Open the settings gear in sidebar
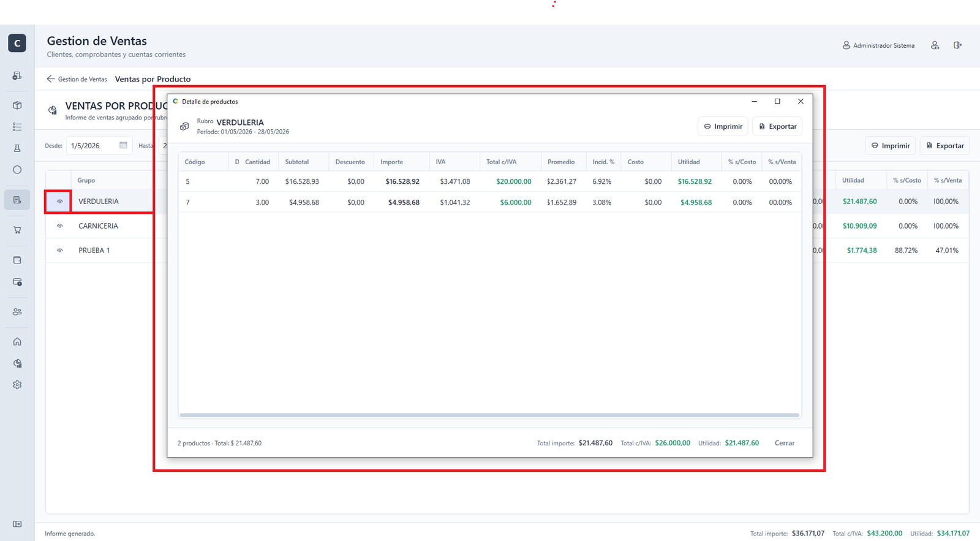 pos(17,385)
